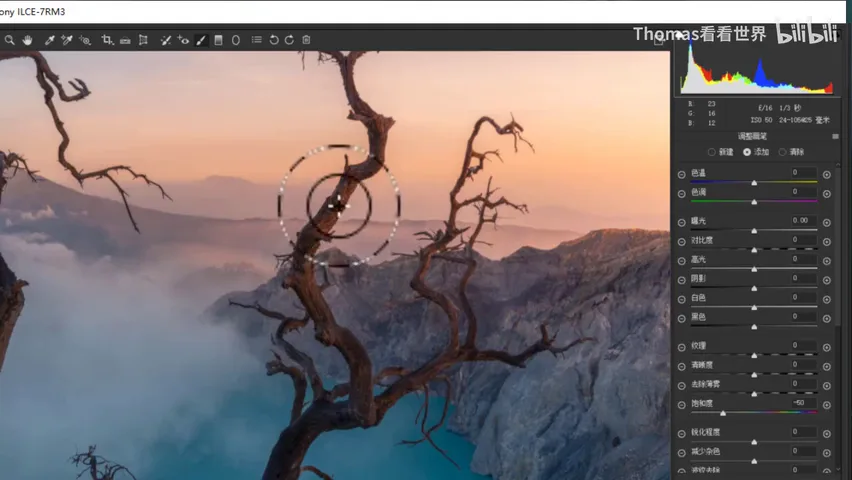This screenshot has height=480, width=852.
Task: Select the Zoom tool in the toolbar
Action: pyautogui.click(x=9, y=40)
